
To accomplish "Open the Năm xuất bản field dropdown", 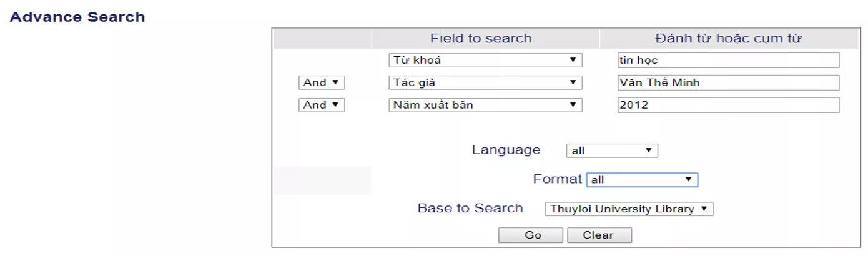I will [485, 105].
